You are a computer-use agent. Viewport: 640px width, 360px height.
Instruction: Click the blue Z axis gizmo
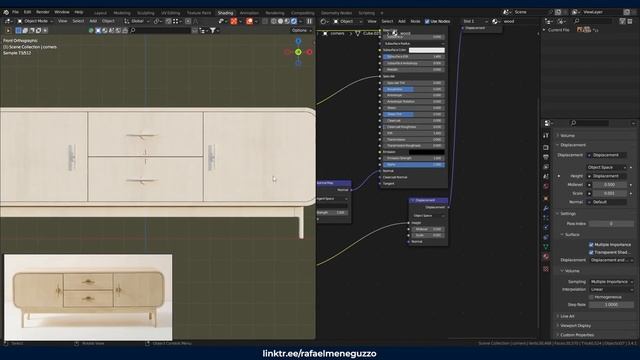click(298, 41)
